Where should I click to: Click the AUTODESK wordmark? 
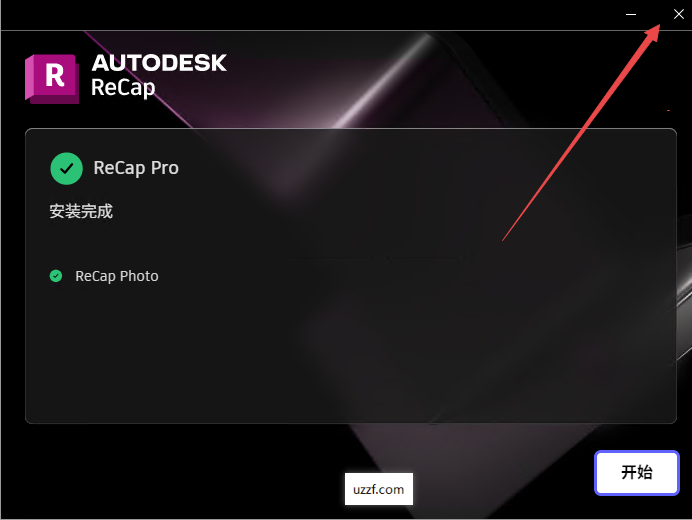pos(159,63)
